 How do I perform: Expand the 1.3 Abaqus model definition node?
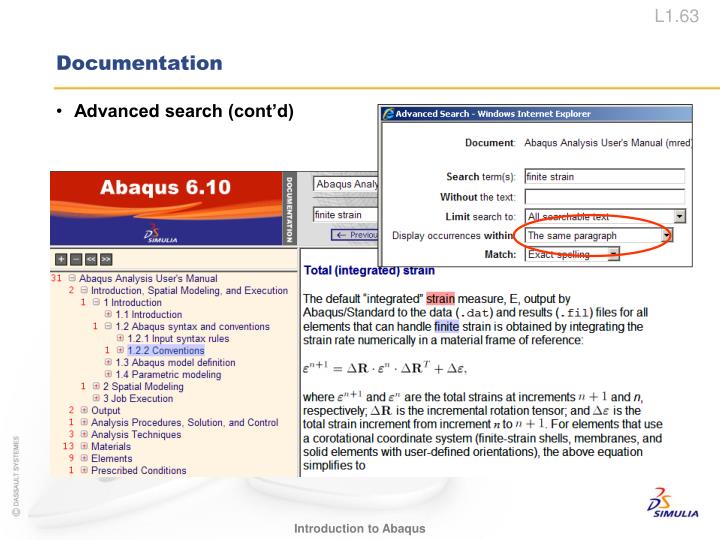(x=108, y=362)
